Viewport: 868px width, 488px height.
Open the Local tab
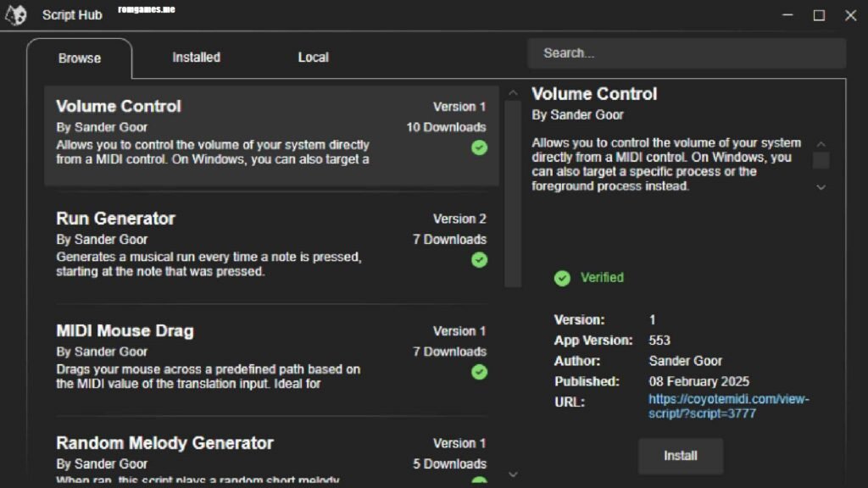click(x=314, y=58)
